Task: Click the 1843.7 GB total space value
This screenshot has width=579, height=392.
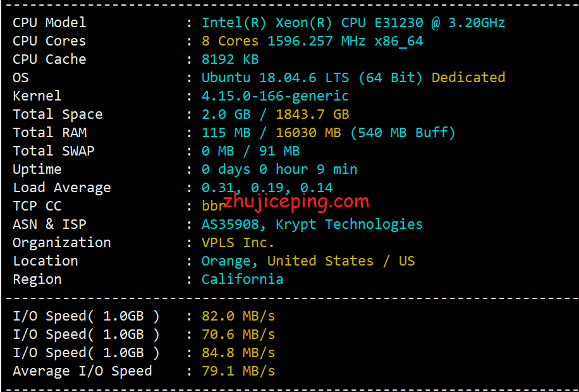Action: coord(312,114)
